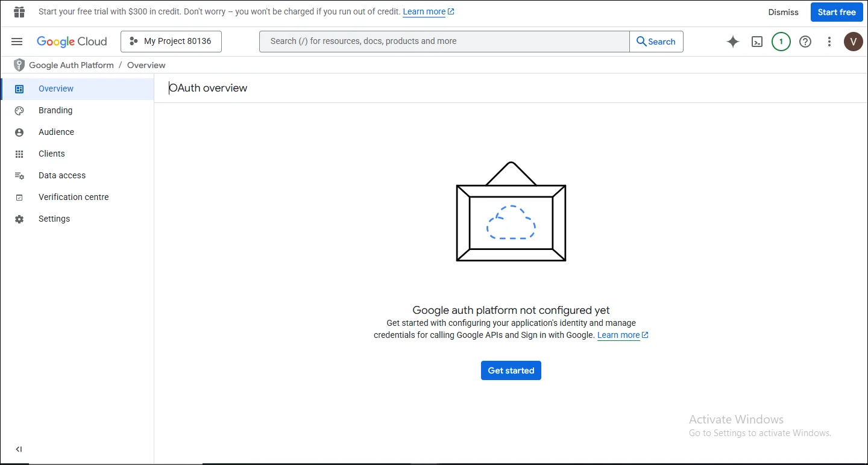868x465 pixels.
Task: Open the account avatar labeled V
Action: coord(854,42)
